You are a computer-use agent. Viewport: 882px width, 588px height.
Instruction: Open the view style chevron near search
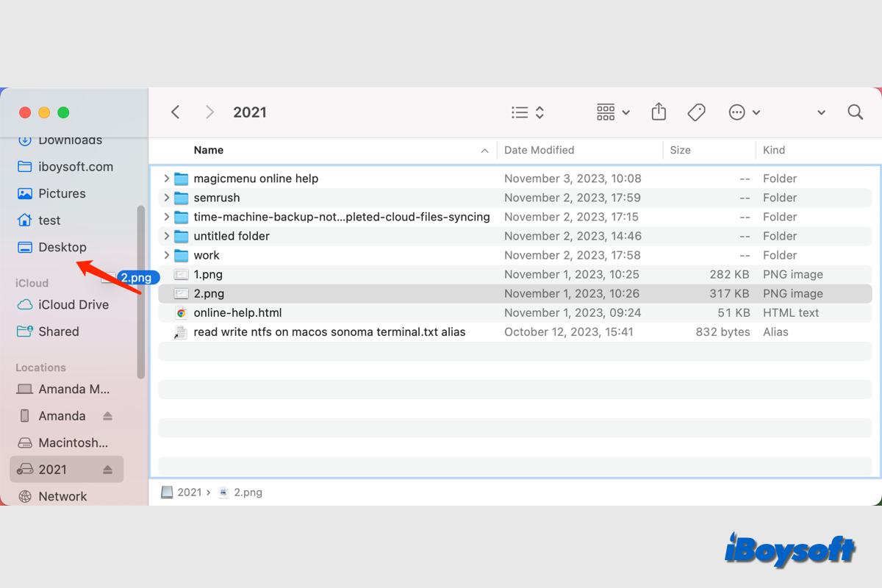821,112
